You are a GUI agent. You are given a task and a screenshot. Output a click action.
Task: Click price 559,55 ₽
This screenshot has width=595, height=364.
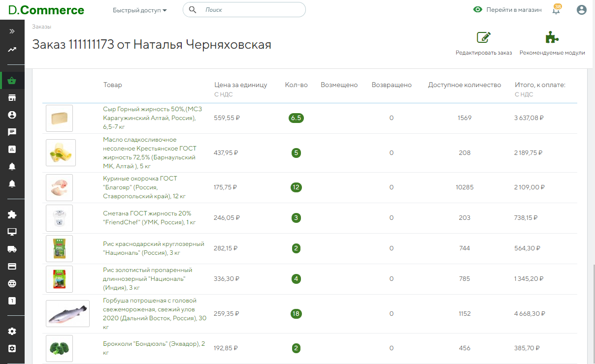pos(226,118)
